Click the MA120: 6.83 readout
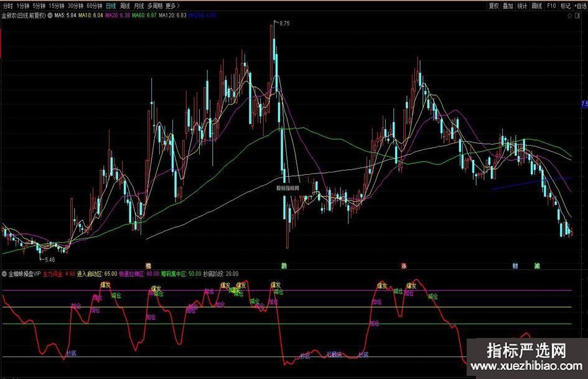The image size is (588, 379). [172, 16]
